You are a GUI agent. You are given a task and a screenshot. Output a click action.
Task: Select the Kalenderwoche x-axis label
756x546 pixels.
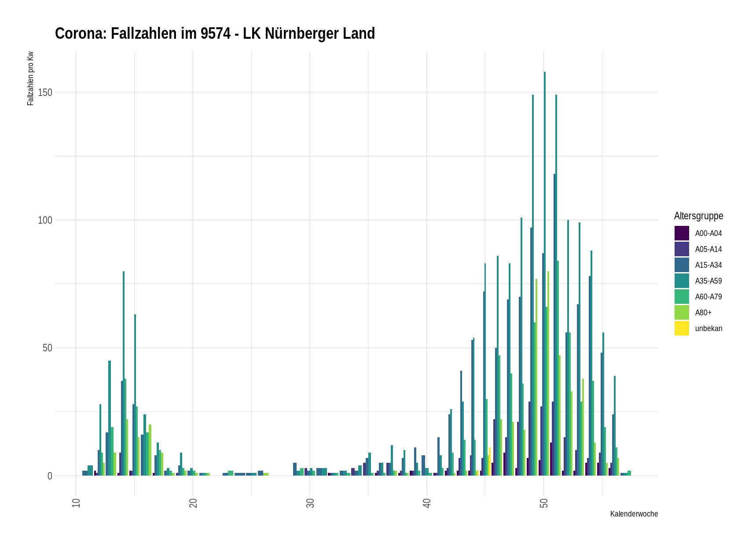634,514
